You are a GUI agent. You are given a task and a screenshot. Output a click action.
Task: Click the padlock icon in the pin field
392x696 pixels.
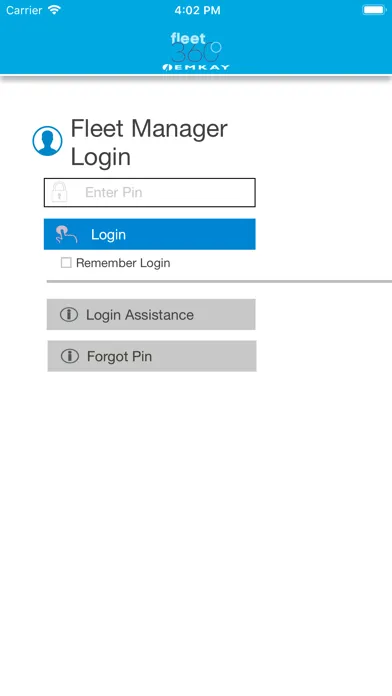pyautogui.click(x=59, y=192)
